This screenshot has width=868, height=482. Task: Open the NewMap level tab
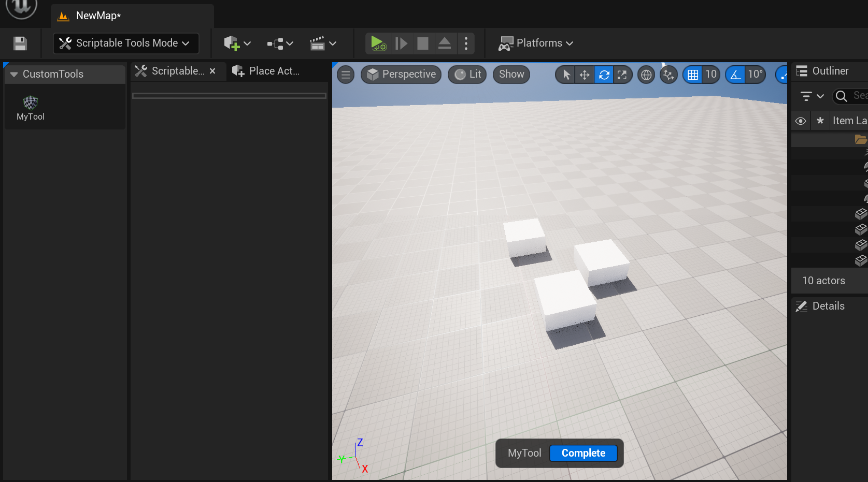pos(97,16)
